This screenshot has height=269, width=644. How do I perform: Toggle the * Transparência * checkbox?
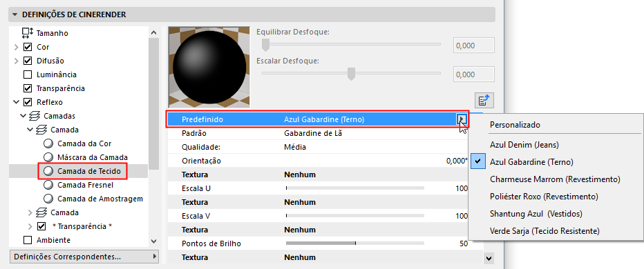tap(41, 226)
